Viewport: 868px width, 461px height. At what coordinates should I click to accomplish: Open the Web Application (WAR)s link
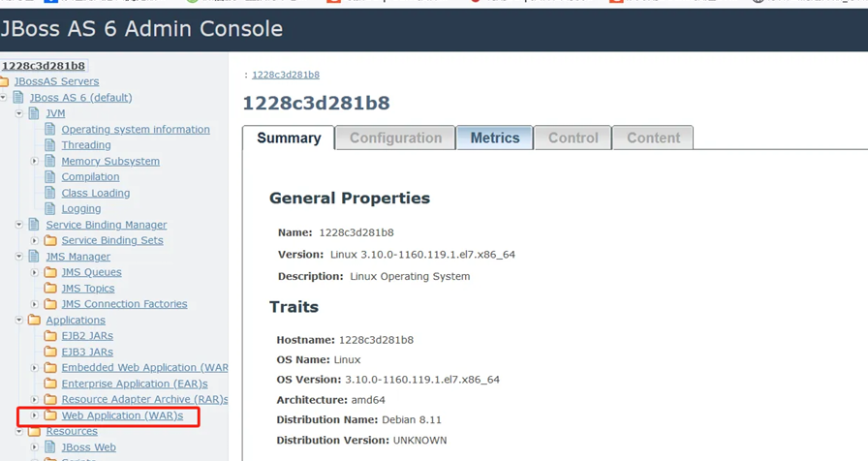click(x=122, y=415)
